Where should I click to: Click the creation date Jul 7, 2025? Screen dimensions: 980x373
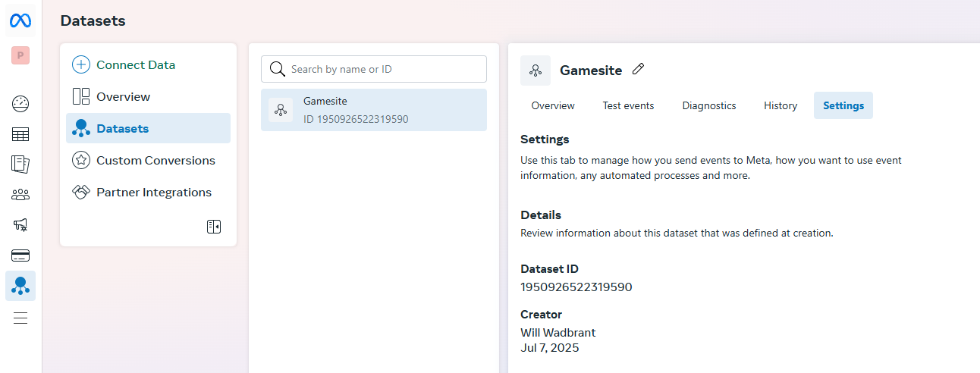point(550,348)
